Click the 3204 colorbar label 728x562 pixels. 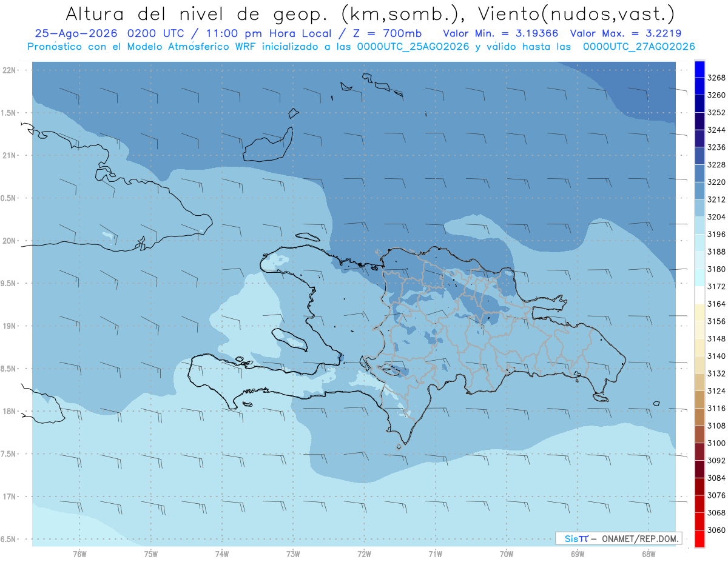[716, 216]
